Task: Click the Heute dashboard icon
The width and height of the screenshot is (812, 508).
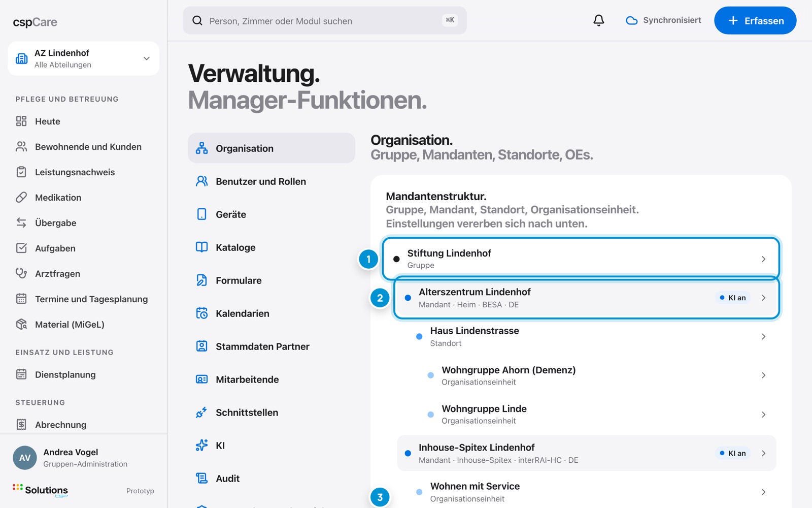Action: [21, 121]
